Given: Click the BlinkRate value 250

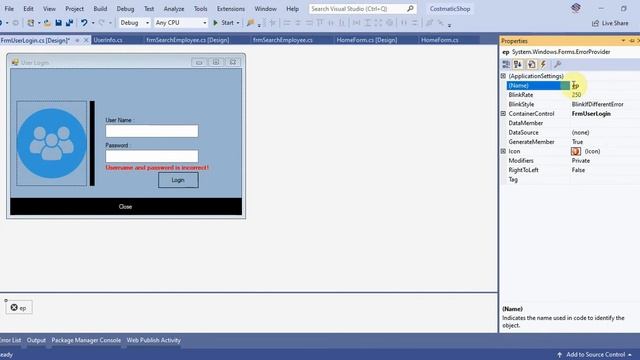Looking at the screenshot, I should pyautogui.click(x=576, y=95).
